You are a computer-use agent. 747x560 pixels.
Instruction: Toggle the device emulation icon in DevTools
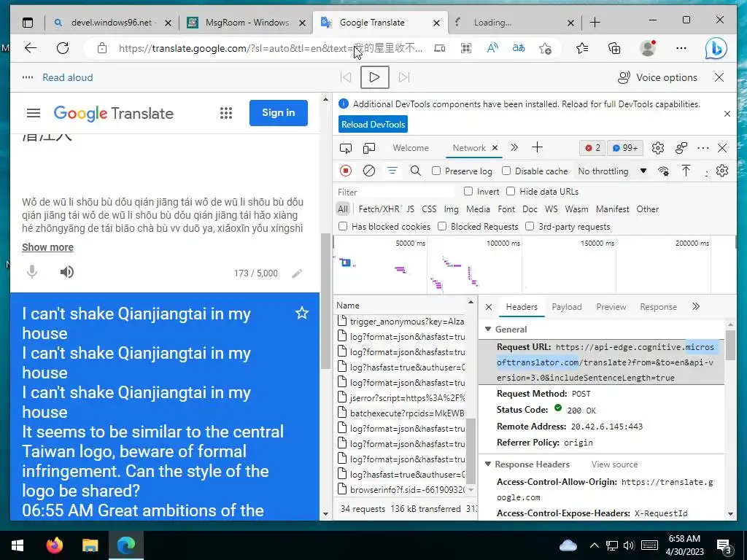[368, 148]
